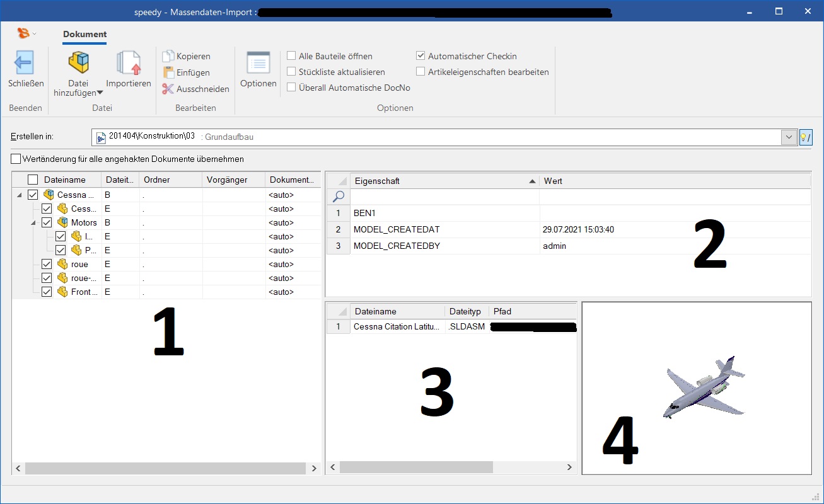Open the Datei hinzufügen tool

tap(79, 63)
